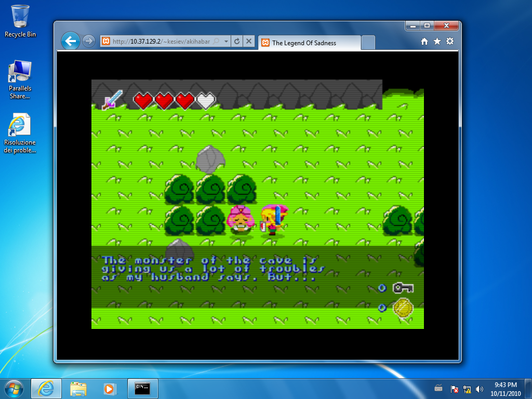Click the browser Back arrow button
The width and height of the screenshot is (532, 399).
point(71,41)
